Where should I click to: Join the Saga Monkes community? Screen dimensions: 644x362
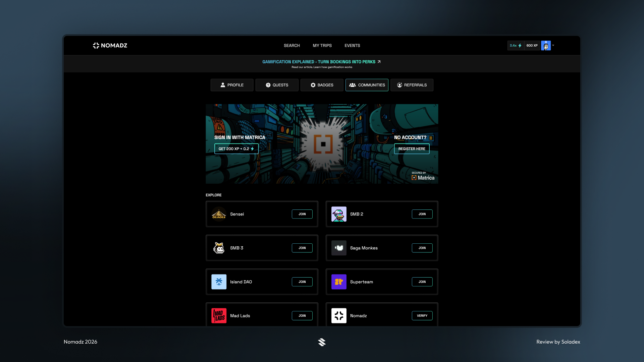pos(422,248)
